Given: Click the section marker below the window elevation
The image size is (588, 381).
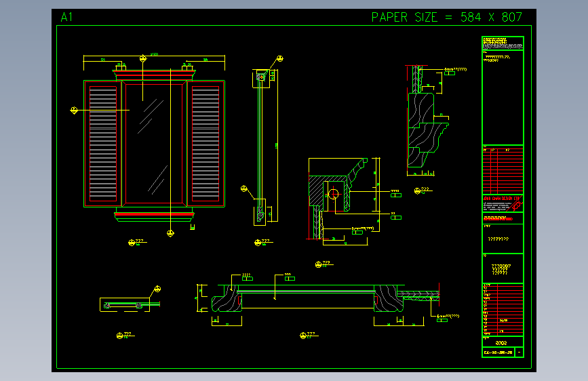Looking at the screenshot, I should pyautogui.click(x=170, y=233).
